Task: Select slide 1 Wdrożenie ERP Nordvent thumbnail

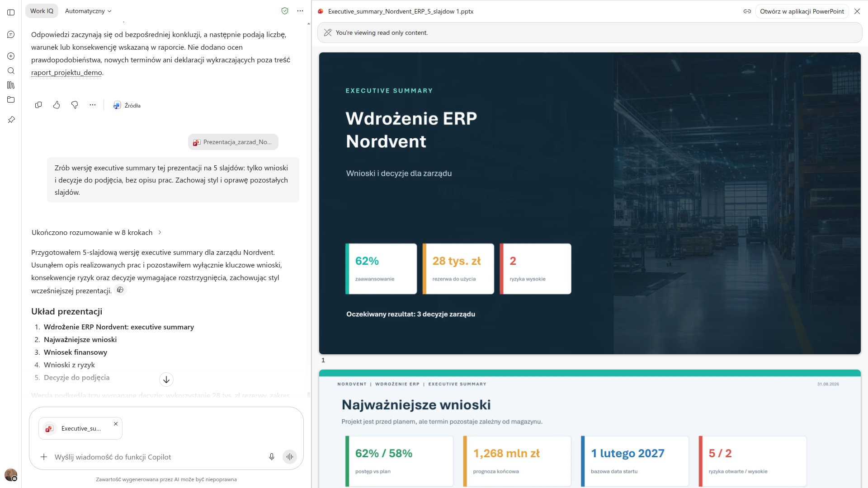Action: [590, 203]
